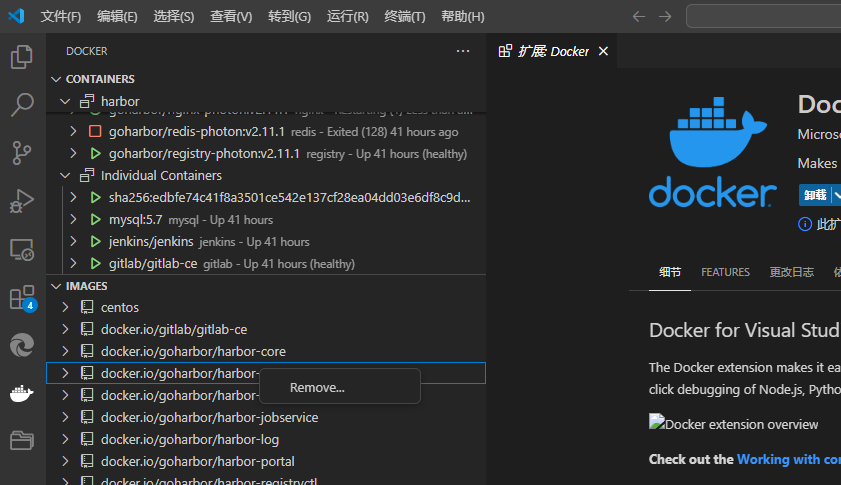Open Docker view in activity bar
This screenshot has width=841, height=485.
(x=21, y=393)
